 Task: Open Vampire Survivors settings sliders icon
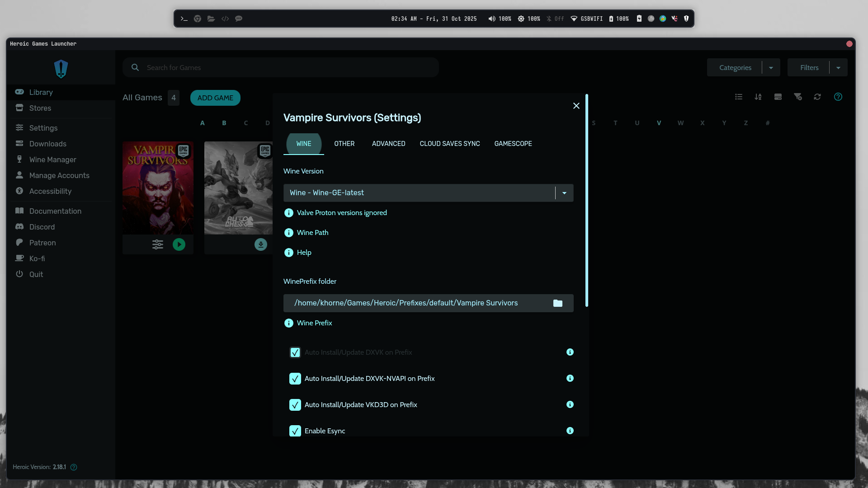tap(158, 244)
